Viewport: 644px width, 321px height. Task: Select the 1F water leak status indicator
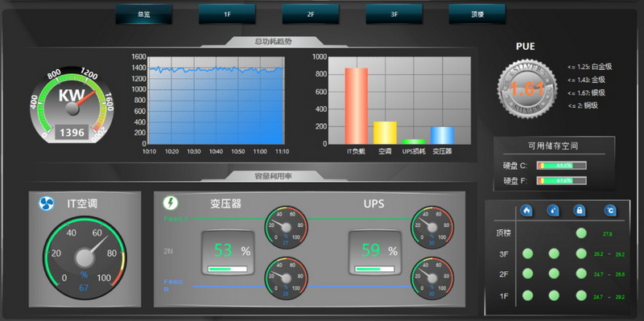554,295
